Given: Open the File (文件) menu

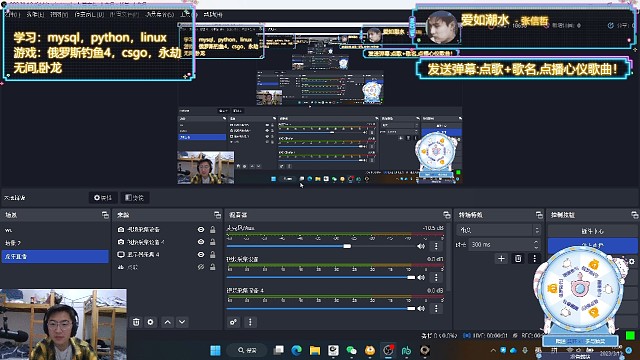Looking at the screenshot, I should (12, 15).
